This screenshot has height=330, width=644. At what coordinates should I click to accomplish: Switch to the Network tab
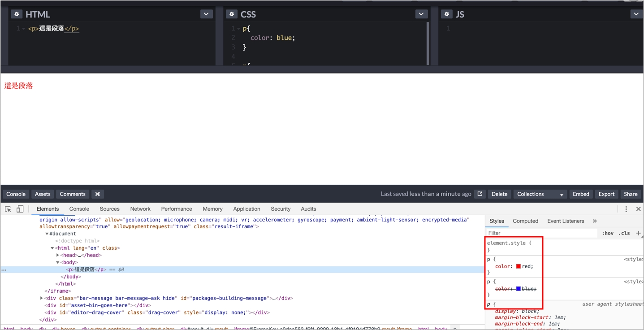[140, 209]
